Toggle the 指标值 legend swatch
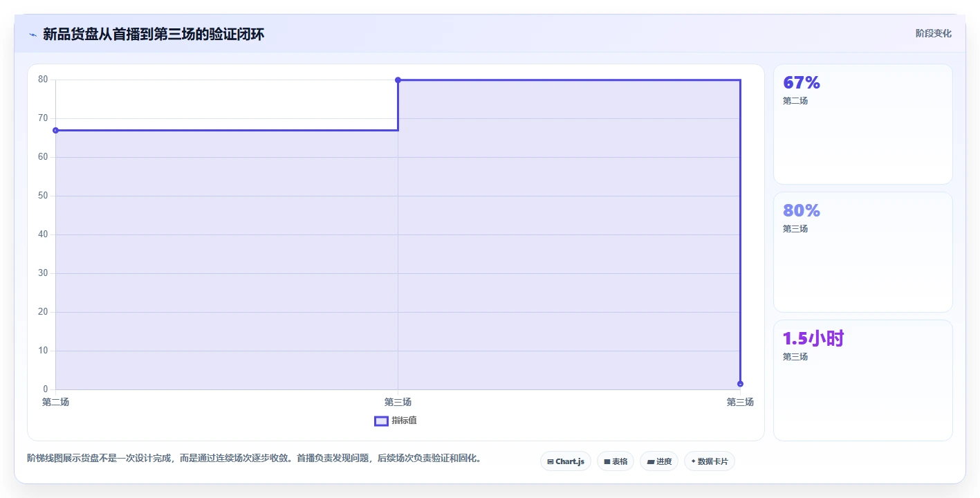This screenshot has width=980, height=498. (x=381, y=421)
